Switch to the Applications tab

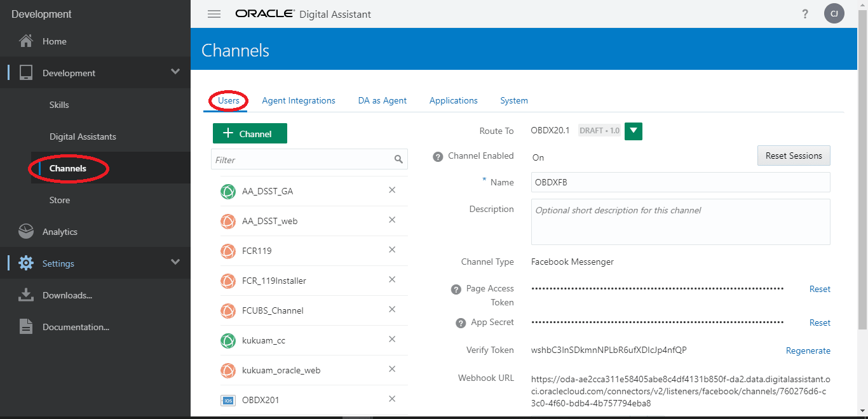[x=454, y=100]
